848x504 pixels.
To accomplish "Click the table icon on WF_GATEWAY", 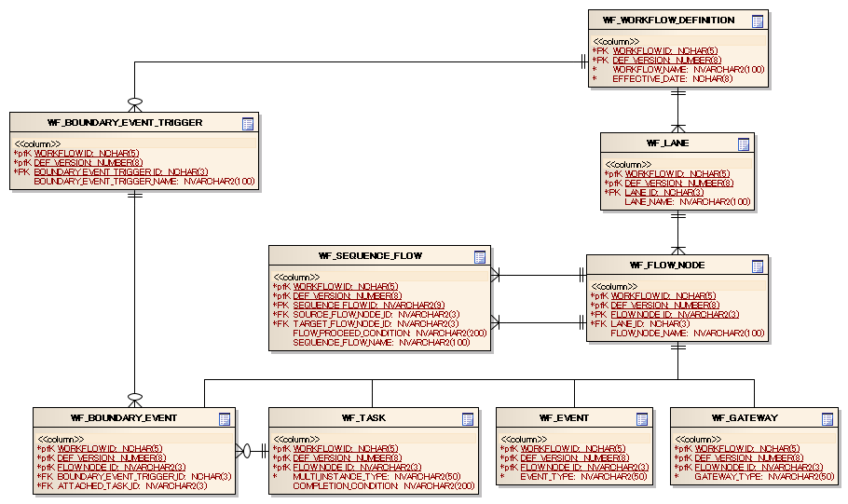I will (827, 419).
